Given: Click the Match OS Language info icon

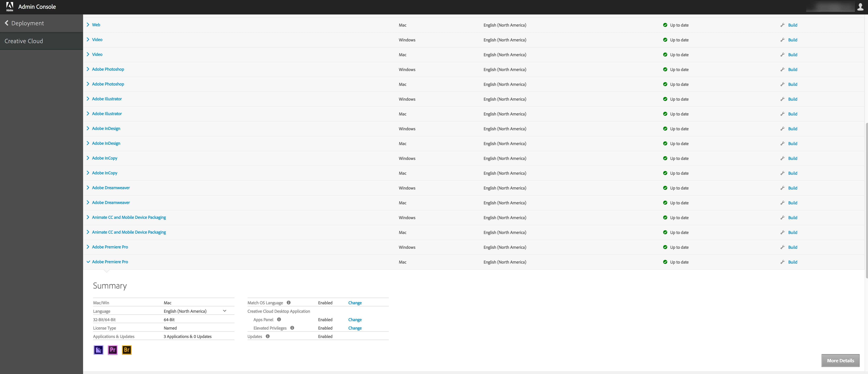Looking at the screenshot, I should point(288,302).
